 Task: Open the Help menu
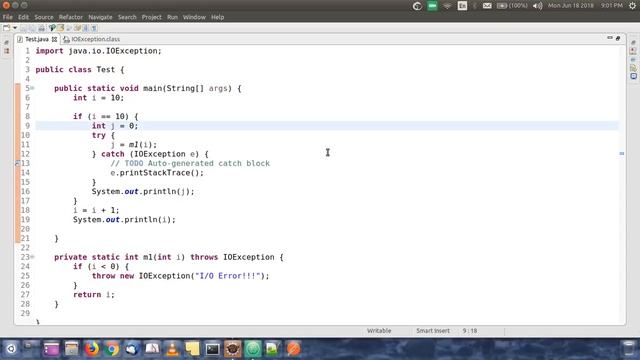[217, 17]
